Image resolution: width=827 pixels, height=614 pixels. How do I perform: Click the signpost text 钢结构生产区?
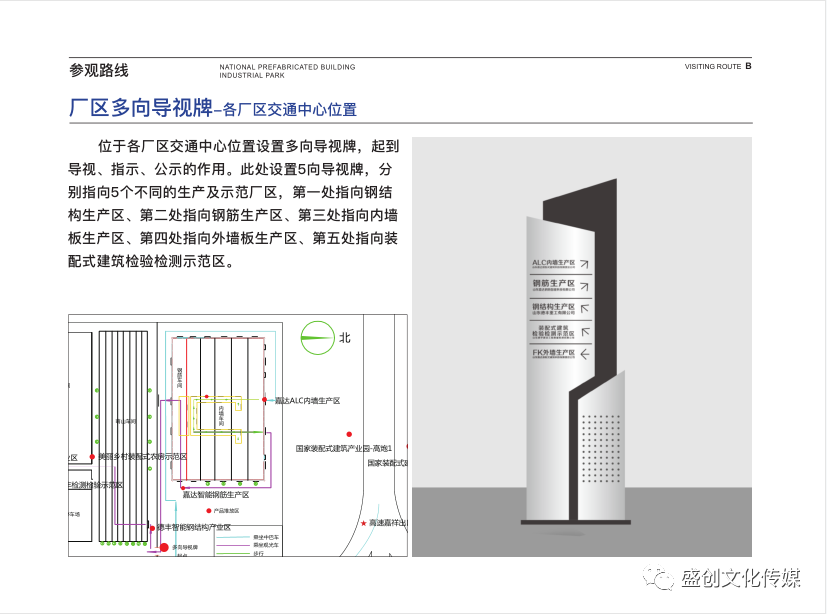553,306
